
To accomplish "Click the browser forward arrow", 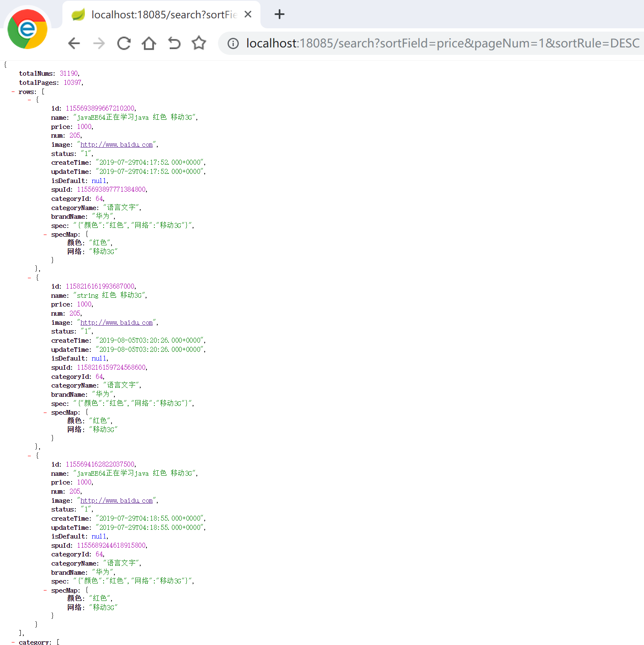I will pyautogui.click(x=99, y=43).
